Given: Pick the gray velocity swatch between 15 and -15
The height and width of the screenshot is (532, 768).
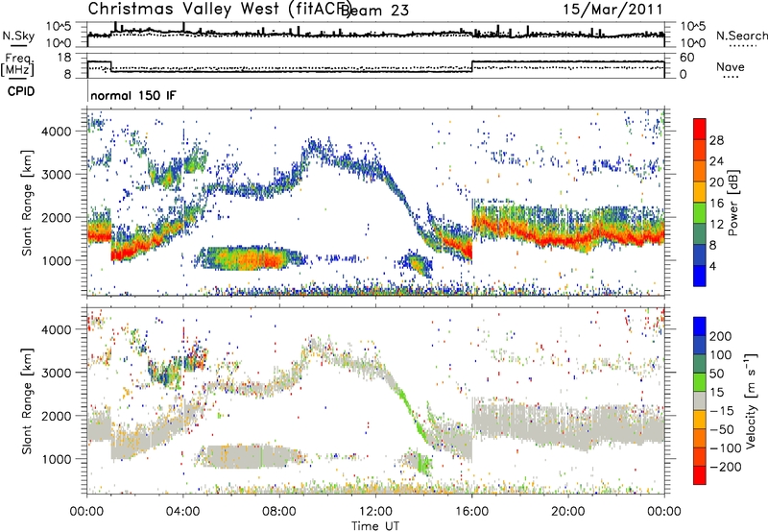Looking at the screenshot, I should point(700,401).
